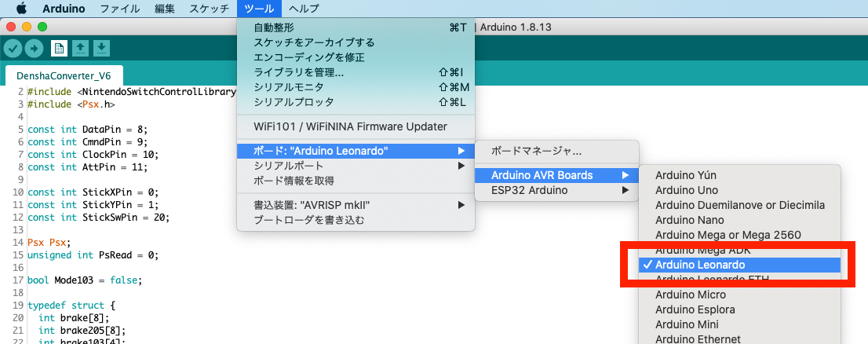Select Arduino Mega or Mega 2560
Viewport: 868px width, 344px height.
point(739,235)
